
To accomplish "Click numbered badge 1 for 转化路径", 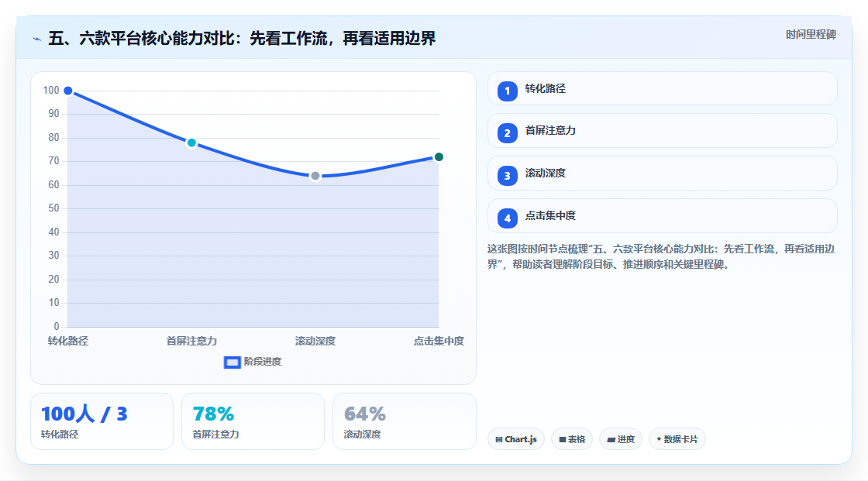I will pyautogui.click(x=507, y=91).
